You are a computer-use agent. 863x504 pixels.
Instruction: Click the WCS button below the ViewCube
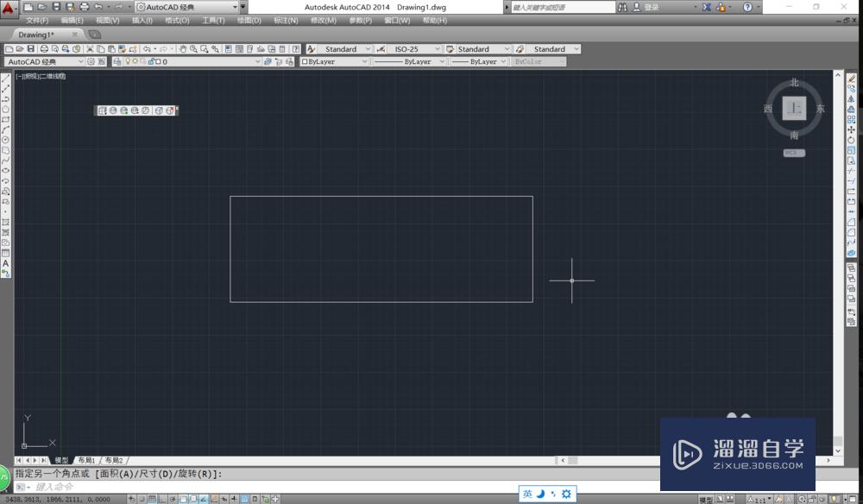click(794, 153)
